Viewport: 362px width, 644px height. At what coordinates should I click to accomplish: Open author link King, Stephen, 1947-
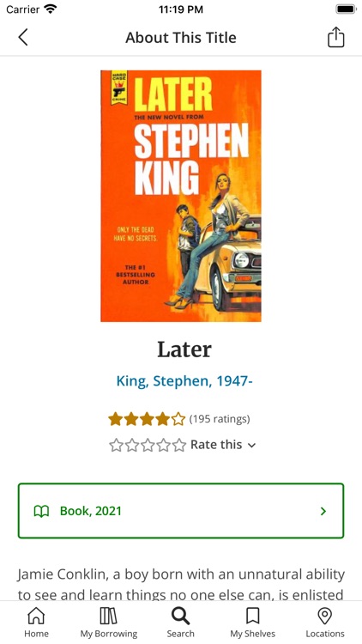(x=184, y=381)
